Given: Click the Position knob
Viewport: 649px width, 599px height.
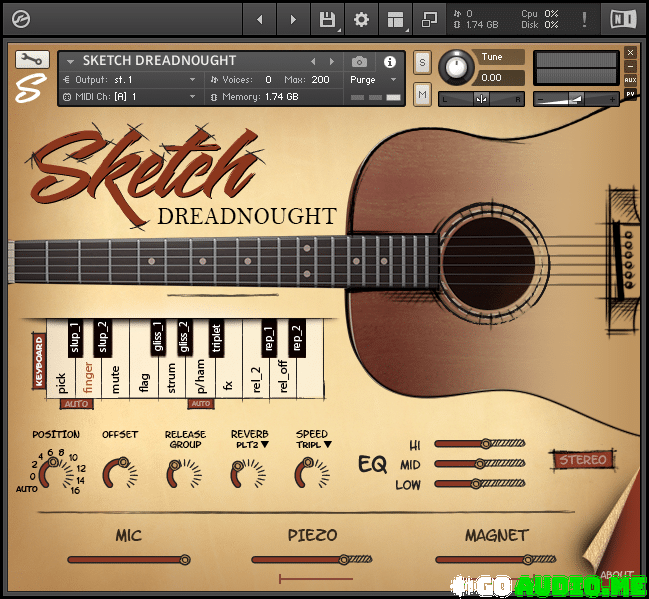Looking at the screenshot, I should (52, 472).
